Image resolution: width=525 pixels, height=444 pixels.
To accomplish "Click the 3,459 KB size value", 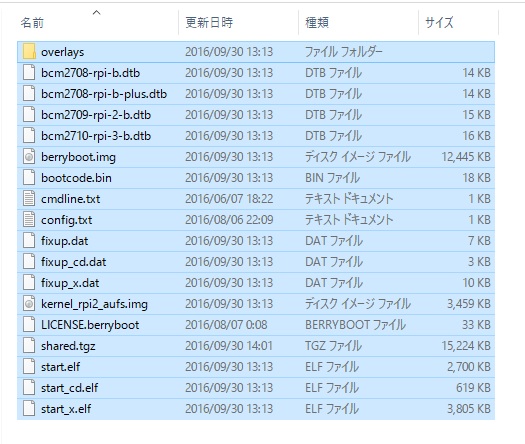I will [x=469, y=304].
